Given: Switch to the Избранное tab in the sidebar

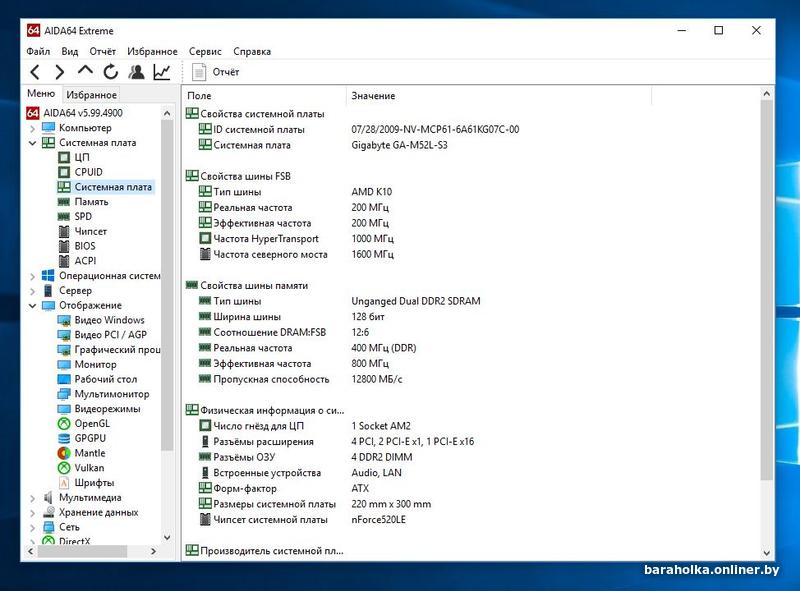Looking at the screenshot, I should click(x=91, y=95).
